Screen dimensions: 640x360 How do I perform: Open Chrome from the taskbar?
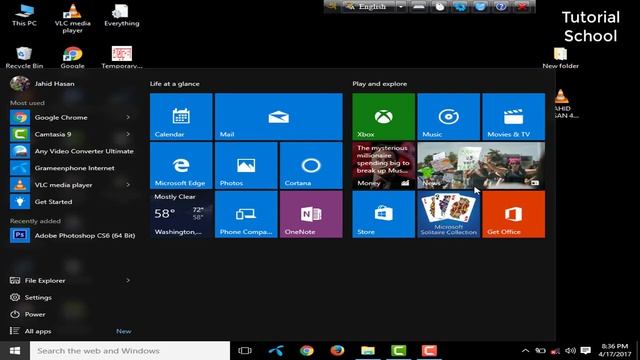(307, 351)
